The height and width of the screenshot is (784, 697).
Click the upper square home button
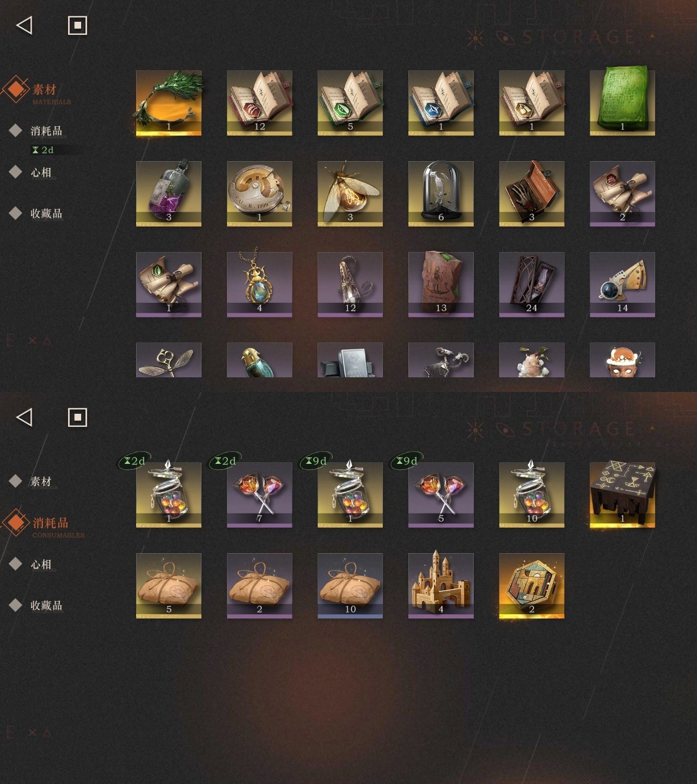click(x=77, y=25)
